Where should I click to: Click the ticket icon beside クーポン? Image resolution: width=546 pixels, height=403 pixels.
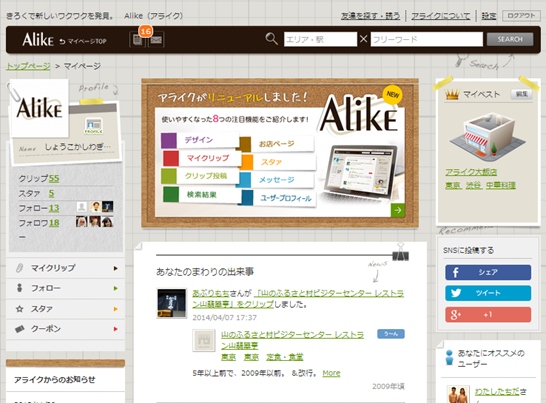click(x=20, y=329)
